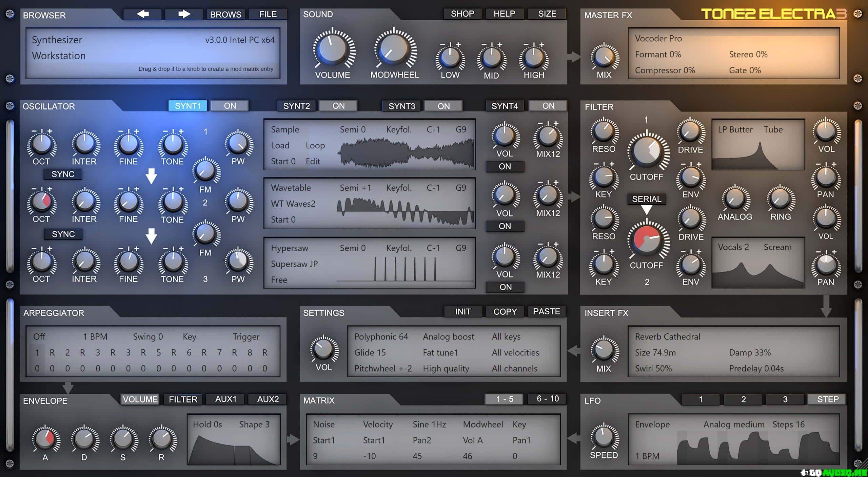Open the Reverb Cathedral insert effect selector
The height and width of the screenshot is (477, 868).
coord(667,337)
